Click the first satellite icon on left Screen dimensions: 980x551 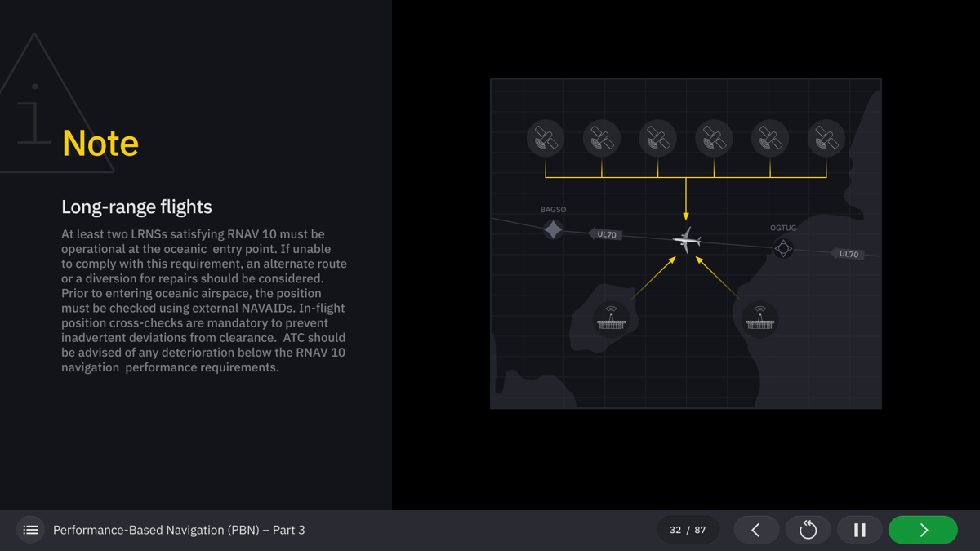pyautogui.click(x=546, y=139)
